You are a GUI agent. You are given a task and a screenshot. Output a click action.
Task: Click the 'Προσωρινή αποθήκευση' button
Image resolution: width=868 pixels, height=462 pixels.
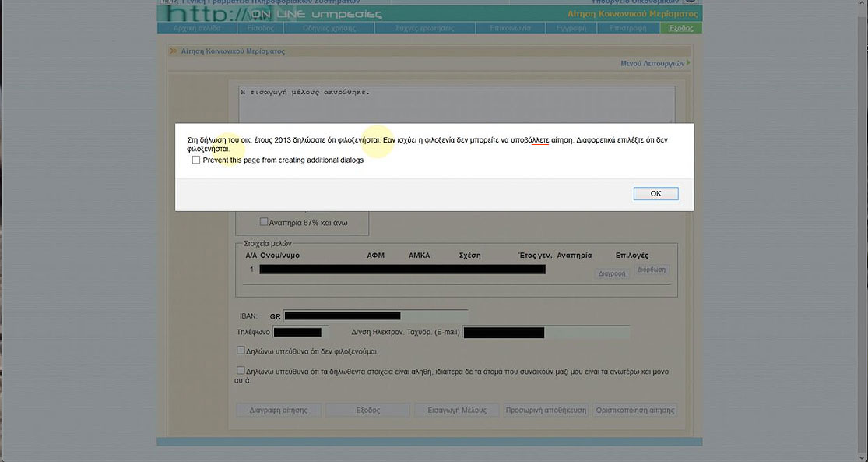[x=546, y=411]
